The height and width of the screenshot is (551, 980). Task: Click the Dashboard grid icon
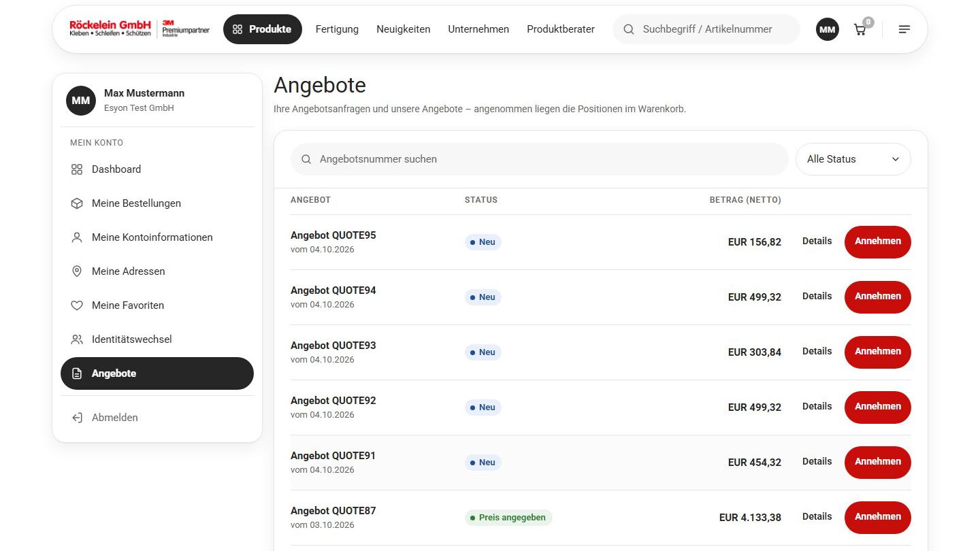(x=77, y=169)
